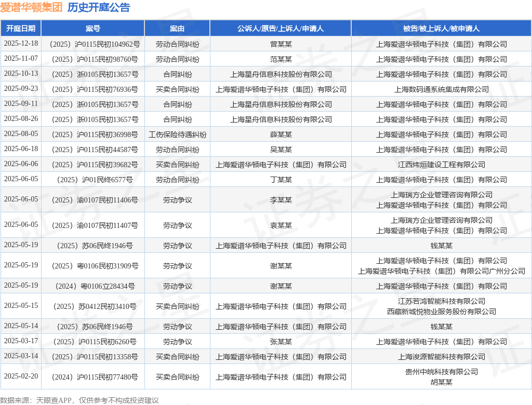The image size is (532, 405).
Task: Click plaintiff 张某某
Action: click(281, 342)
